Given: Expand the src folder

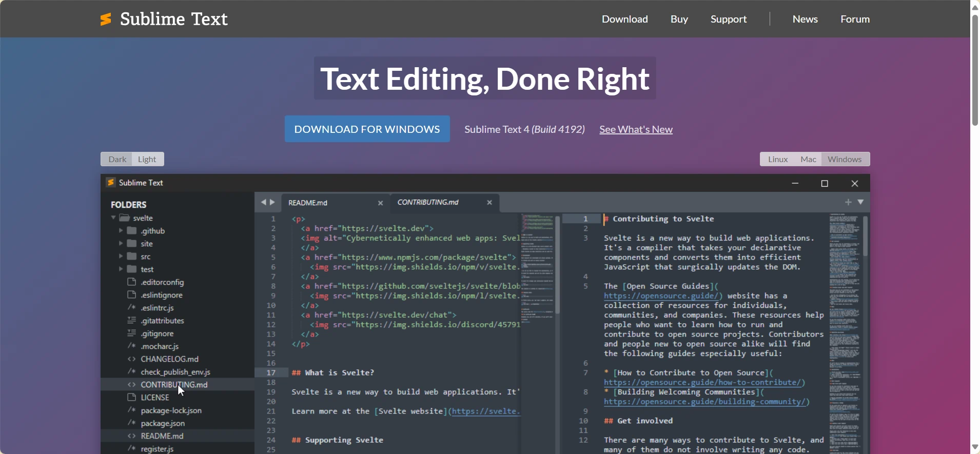Looking at the screenshot, I should 121,256.
